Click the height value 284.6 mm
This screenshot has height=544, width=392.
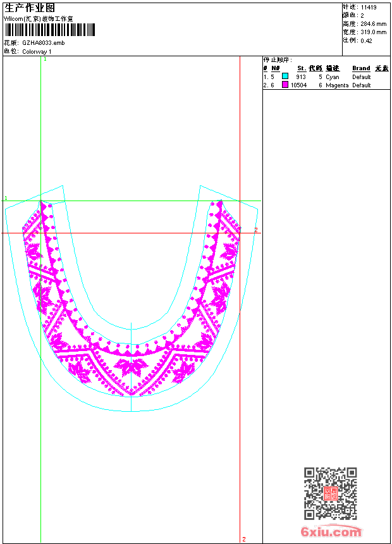tap(373, 24)
